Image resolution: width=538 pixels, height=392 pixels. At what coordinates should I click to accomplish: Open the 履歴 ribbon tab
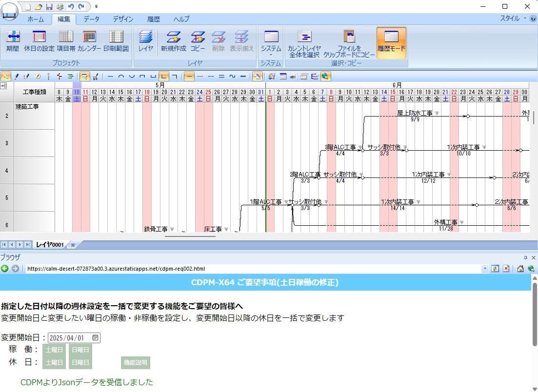tap(153, 19)
